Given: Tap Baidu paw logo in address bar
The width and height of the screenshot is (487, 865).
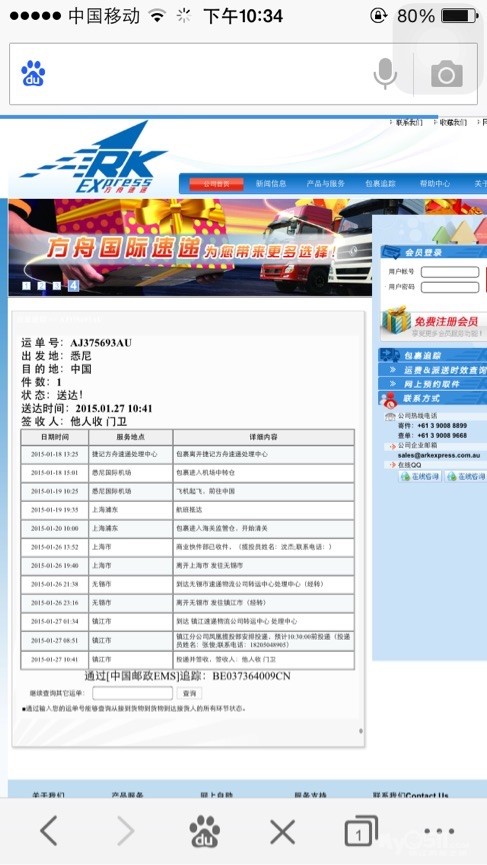Looking at the screenshot, I should pyautogui.click(x=33, y=73).
